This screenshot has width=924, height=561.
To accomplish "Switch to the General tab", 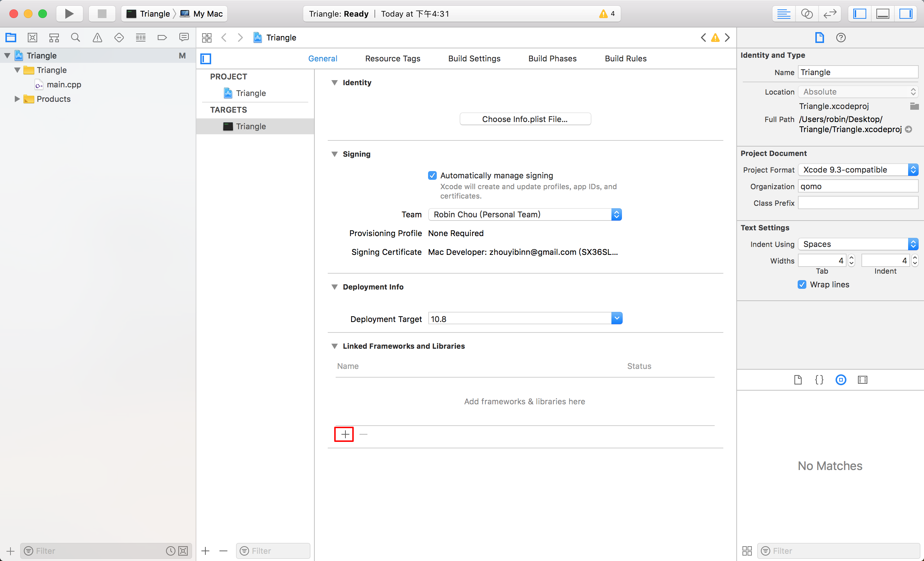I will pos(323,58).
